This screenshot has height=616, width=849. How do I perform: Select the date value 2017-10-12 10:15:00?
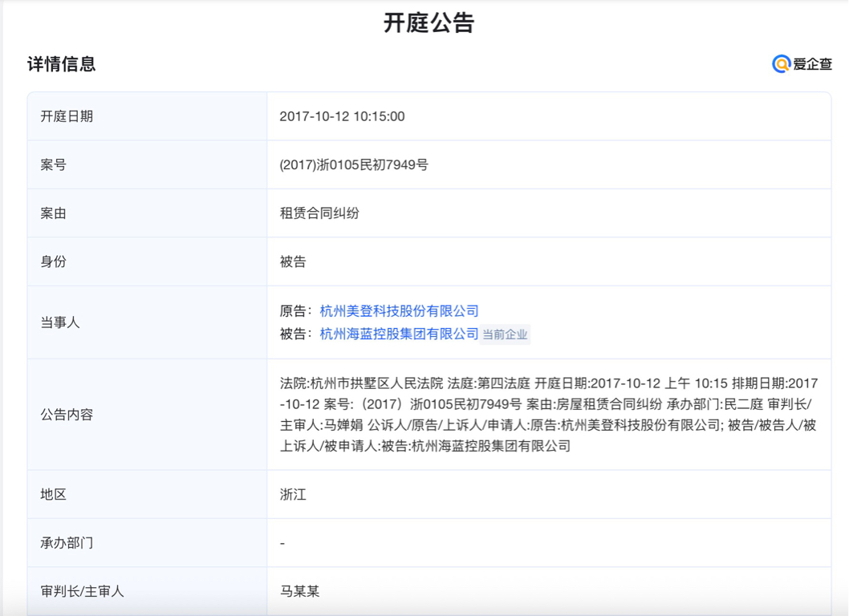coord(342,116)
